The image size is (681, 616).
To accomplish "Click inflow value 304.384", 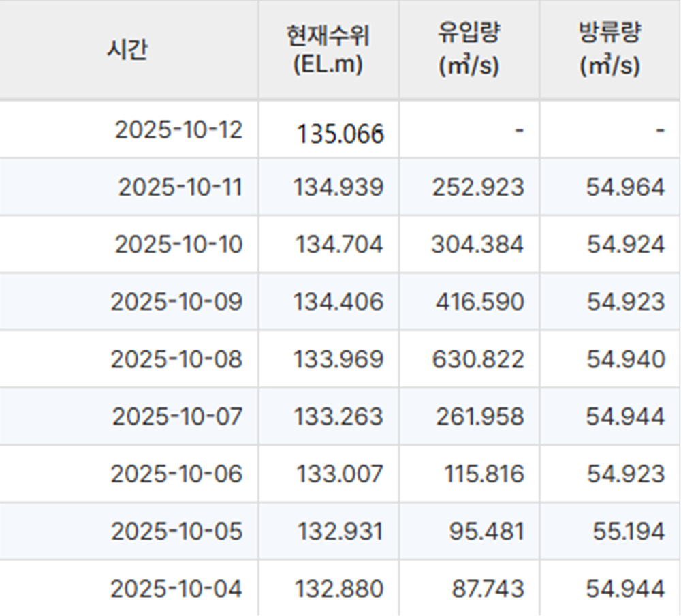I will pos(477,244).
